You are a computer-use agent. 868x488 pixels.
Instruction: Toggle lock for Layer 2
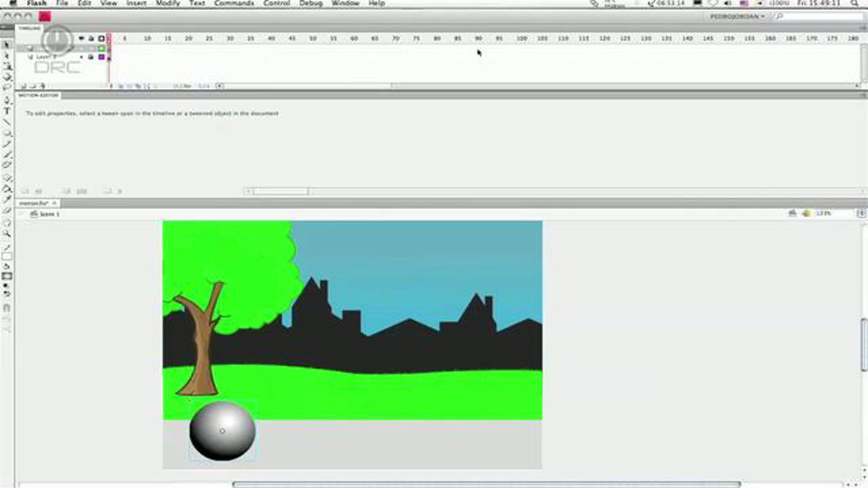pyautogui.click(x=91, y=57)
